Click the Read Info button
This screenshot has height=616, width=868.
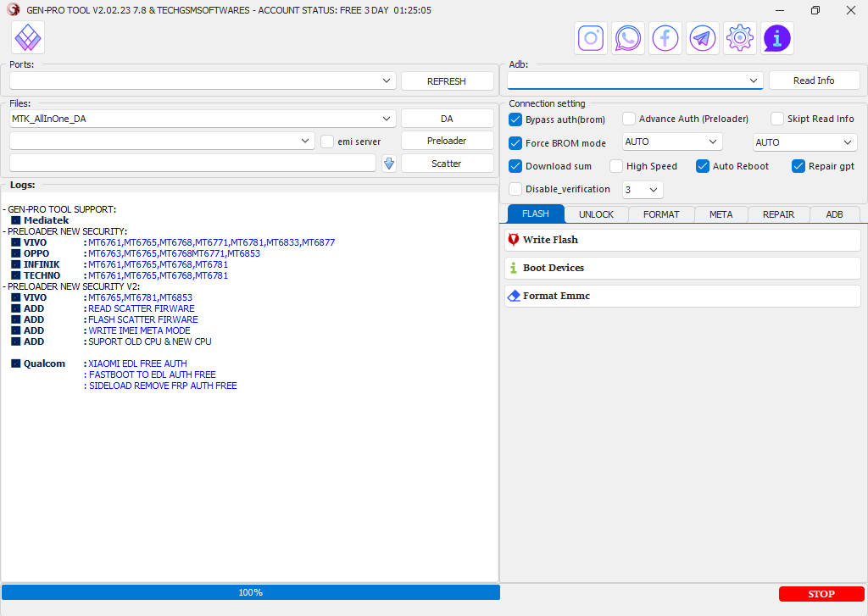(x=814, y=80)
